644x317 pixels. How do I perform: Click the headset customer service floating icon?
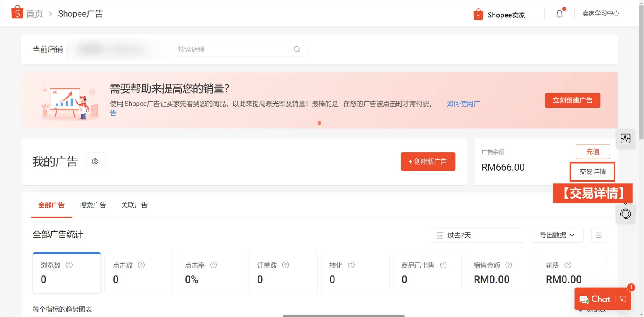[x=625, y=214]
